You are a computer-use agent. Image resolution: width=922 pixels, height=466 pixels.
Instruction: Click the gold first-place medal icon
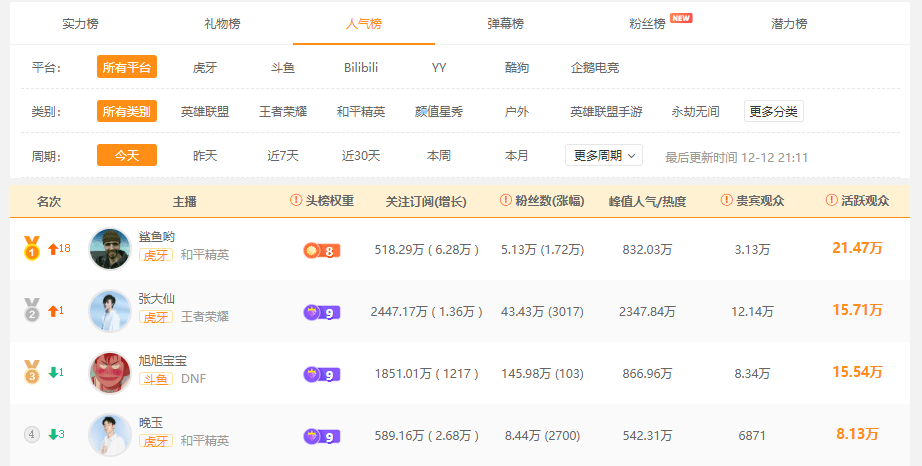click(x=32, y=249)
